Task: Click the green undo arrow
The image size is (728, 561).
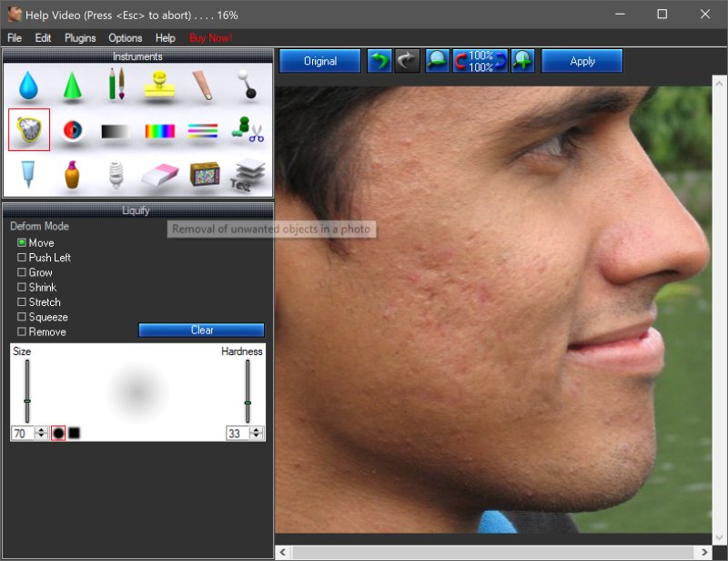Action: 379,61
